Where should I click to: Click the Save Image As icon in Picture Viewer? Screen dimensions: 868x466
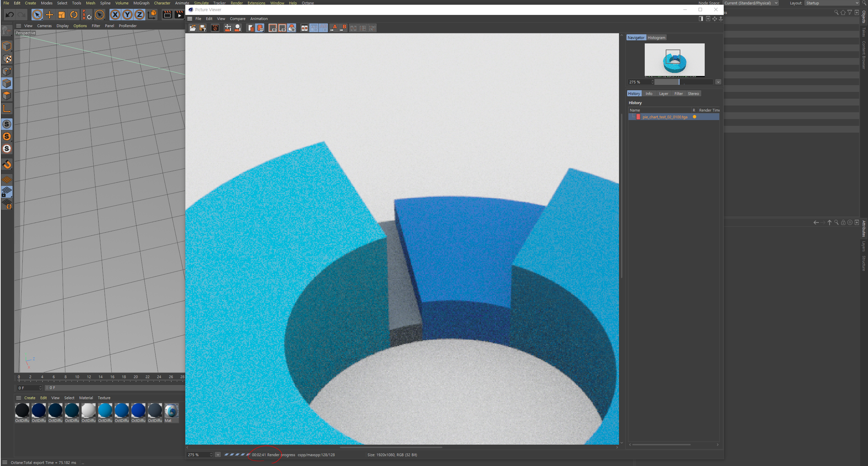[x=203, y=28]
